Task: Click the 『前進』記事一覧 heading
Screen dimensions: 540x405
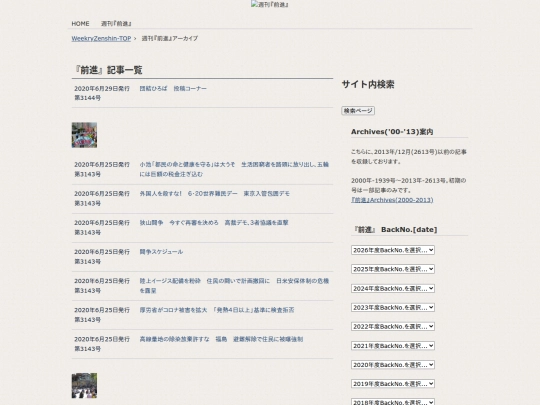Action: tap(108, 70)
